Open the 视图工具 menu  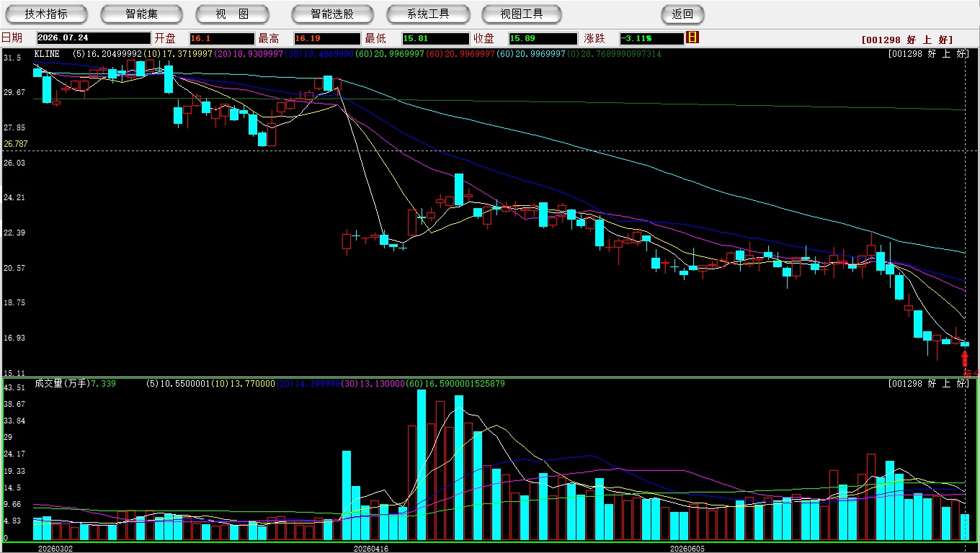(522, 14)
